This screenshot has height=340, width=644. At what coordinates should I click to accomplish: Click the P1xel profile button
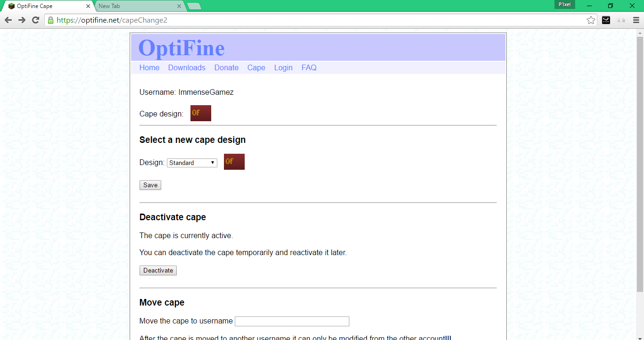pyautogui.click(x=564, y=4)
